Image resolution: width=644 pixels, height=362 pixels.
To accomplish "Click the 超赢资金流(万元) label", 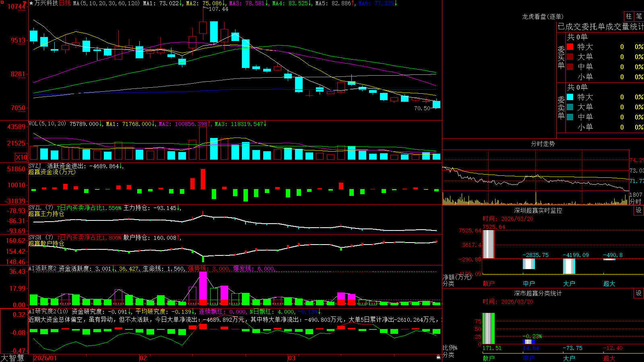I will (x=52, y=172).
